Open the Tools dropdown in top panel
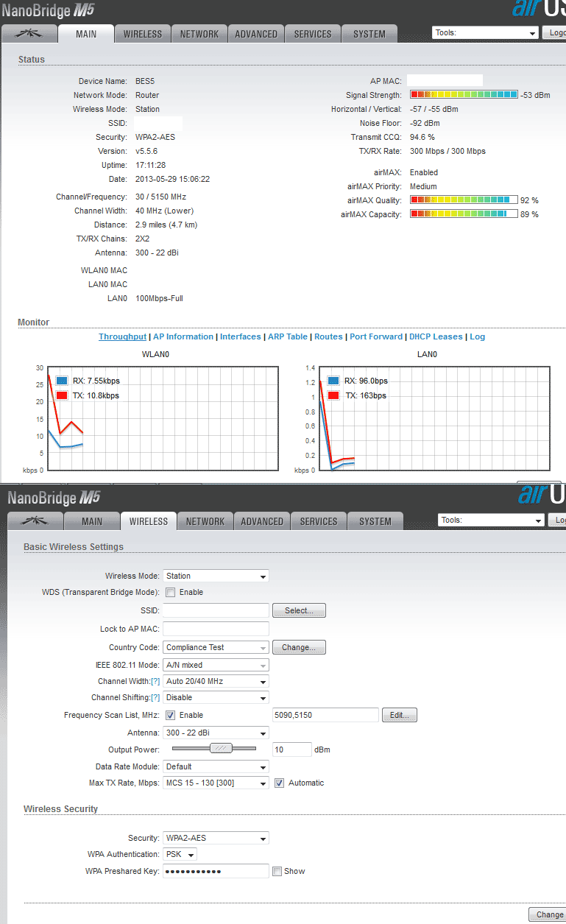This screenshot has width=566, height=924. (485, 33)
